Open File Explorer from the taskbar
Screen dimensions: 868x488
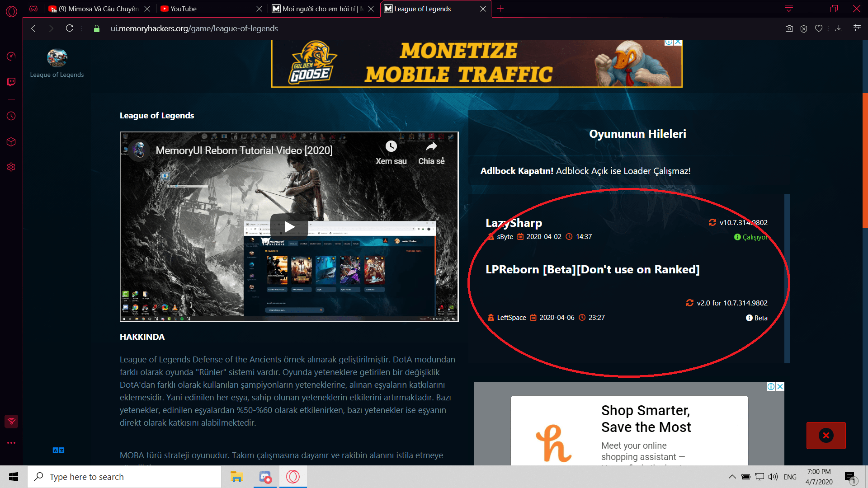236,477
